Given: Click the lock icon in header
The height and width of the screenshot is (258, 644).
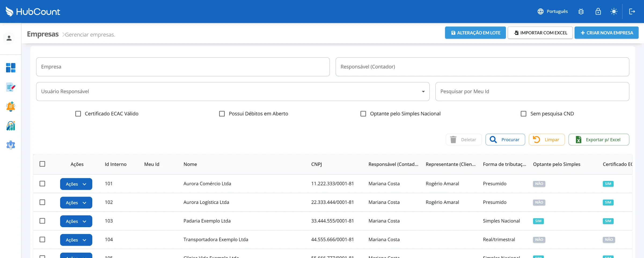Looking at the screenshot, I should (598, 12).
